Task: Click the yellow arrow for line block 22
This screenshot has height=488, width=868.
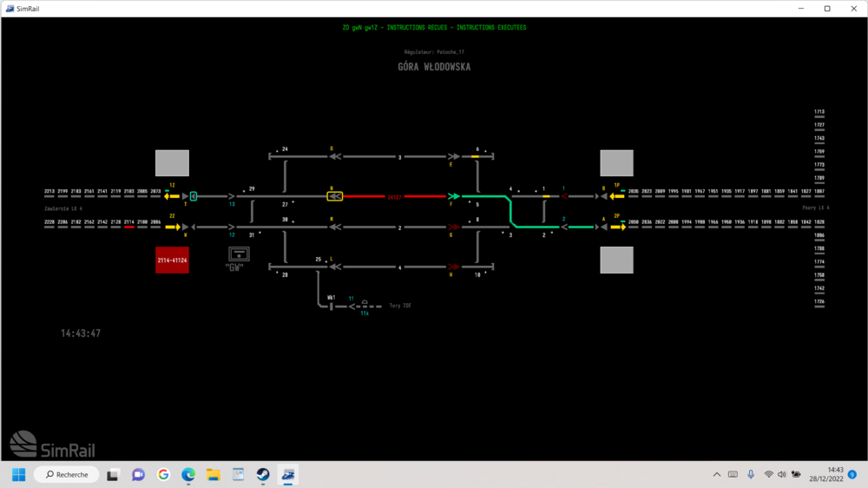Action: (x=172, y=227)
